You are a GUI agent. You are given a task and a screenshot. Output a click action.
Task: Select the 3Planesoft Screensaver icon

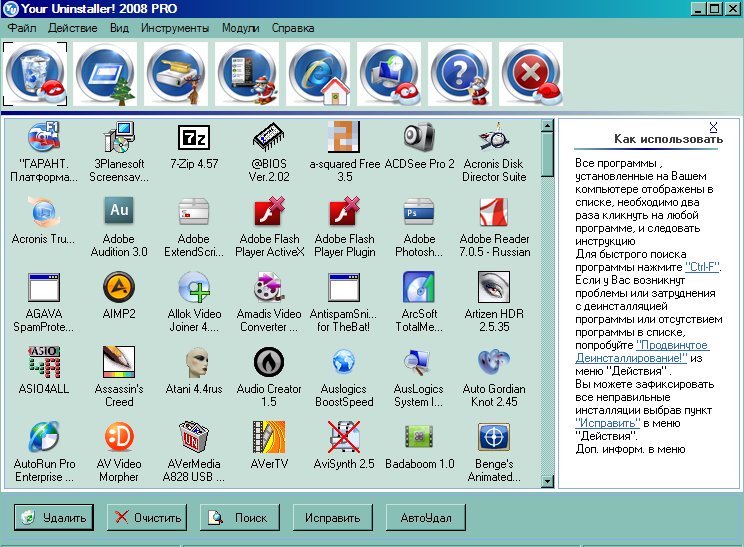point(119,138)
